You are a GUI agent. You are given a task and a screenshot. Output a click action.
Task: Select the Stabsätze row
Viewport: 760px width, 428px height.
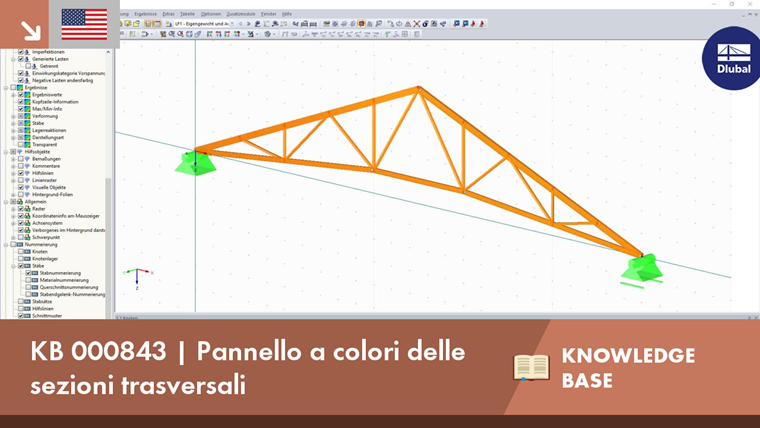42,301
